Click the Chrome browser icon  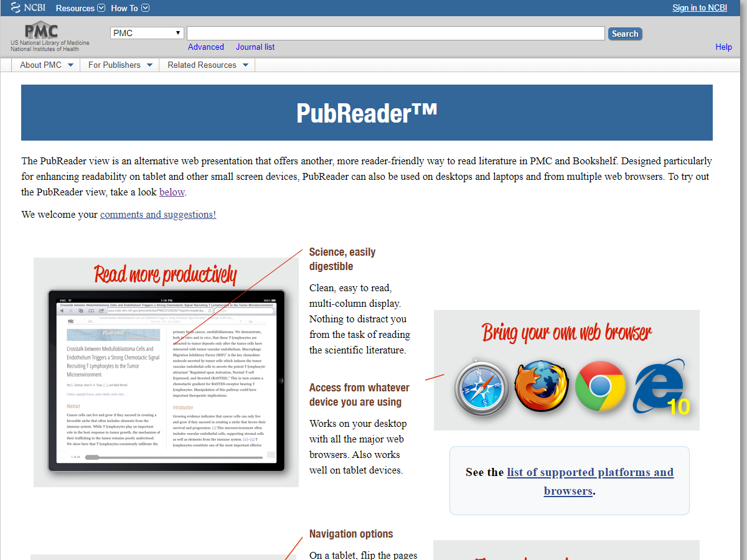coord(599,387)
